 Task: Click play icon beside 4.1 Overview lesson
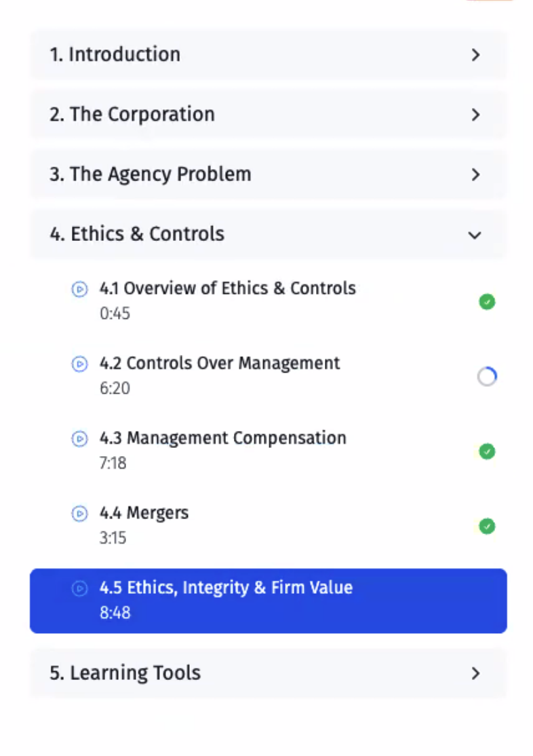79,289
